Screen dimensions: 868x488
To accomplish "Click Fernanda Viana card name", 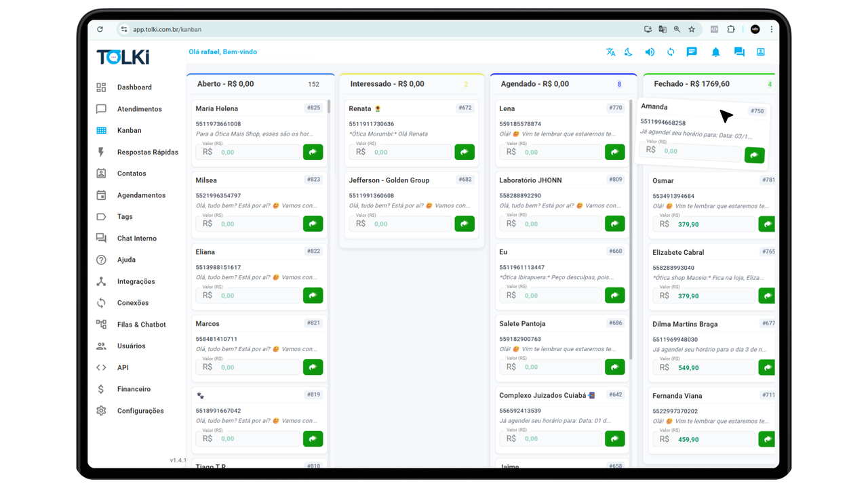I will coord(677,396).
